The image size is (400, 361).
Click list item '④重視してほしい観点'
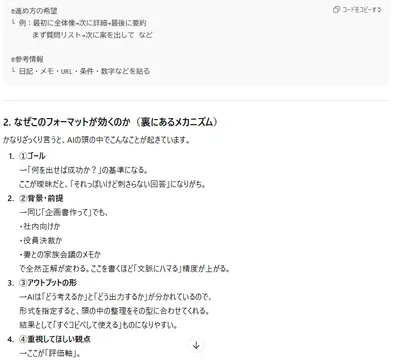tap(55, 339)
